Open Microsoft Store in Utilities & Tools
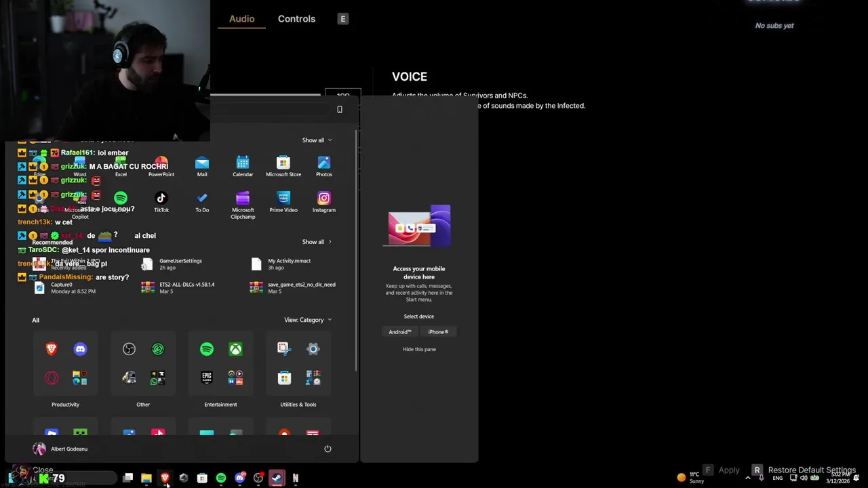868x488 pixels. pos(283,378)
